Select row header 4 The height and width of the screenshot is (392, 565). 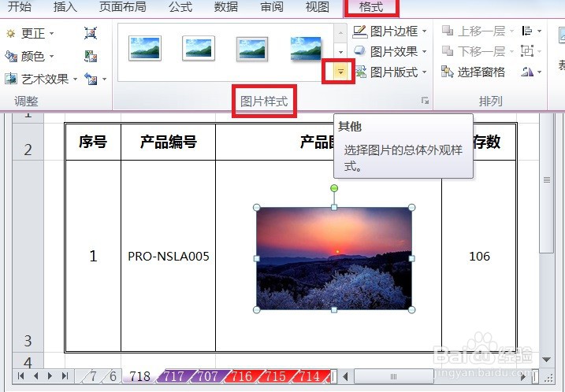28,361
